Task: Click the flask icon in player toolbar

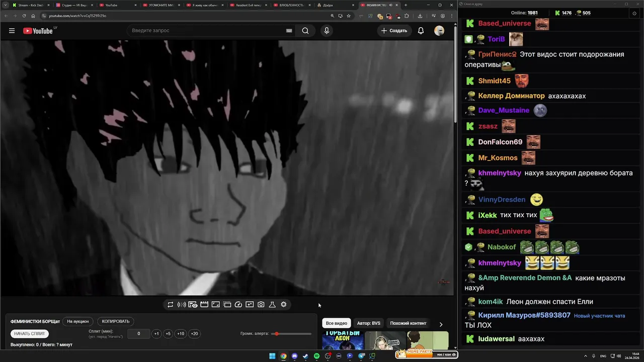Action: [272, 305]
